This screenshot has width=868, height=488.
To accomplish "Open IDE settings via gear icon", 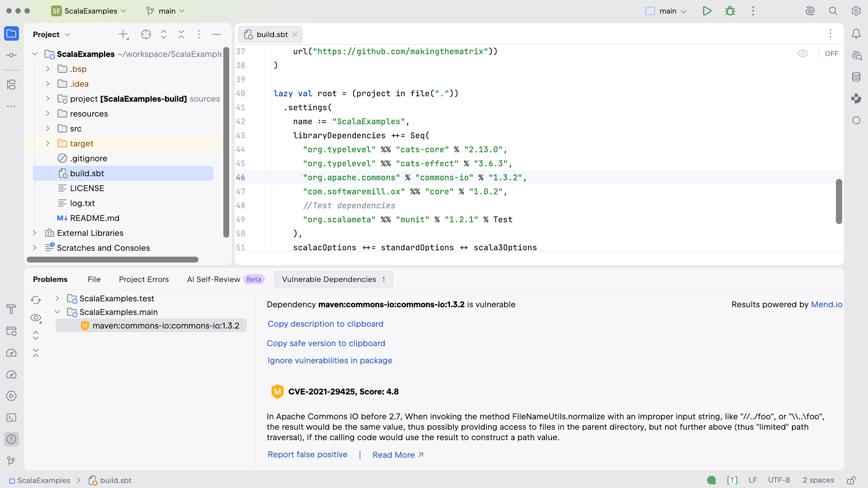I will (x=857, y=11).
